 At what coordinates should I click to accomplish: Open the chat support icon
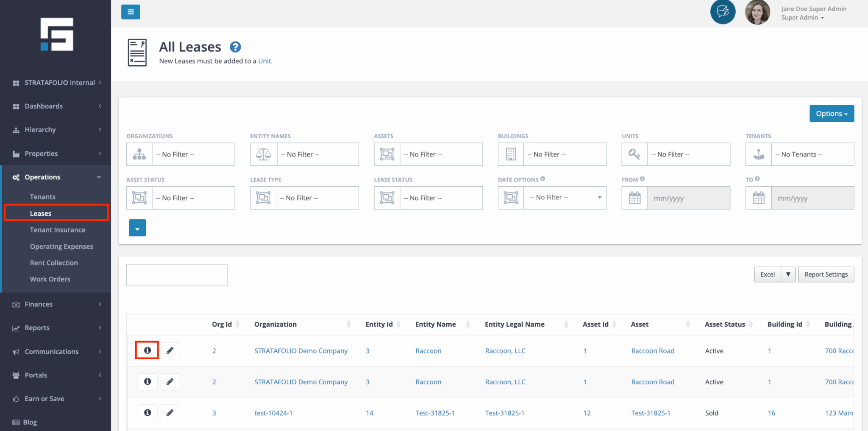723,12
